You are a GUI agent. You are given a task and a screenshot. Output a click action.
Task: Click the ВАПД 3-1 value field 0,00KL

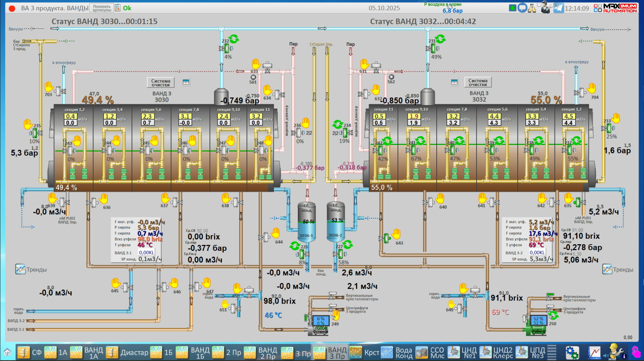(x=147, y=253)
